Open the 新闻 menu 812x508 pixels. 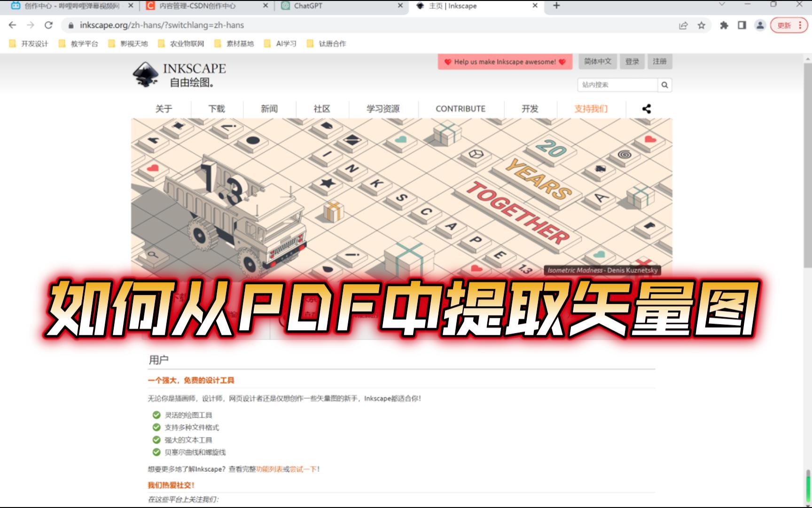pos(269,109)
